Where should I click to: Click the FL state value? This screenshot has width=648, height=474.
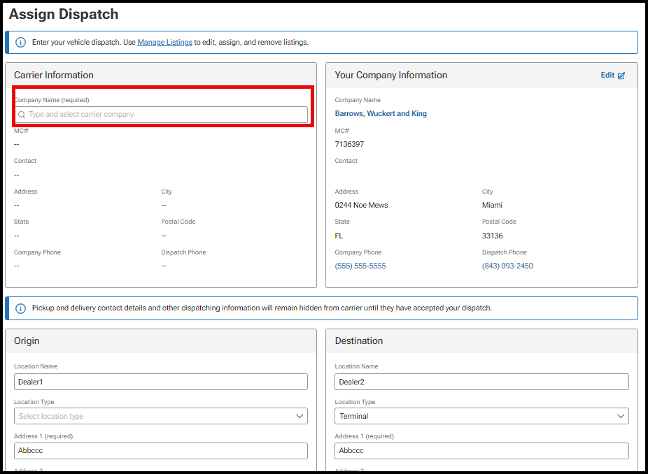click(x=340, y=236)
